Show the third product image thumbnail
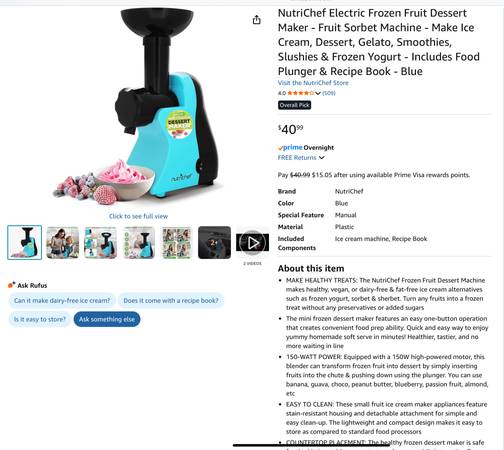 pos(100,242)
